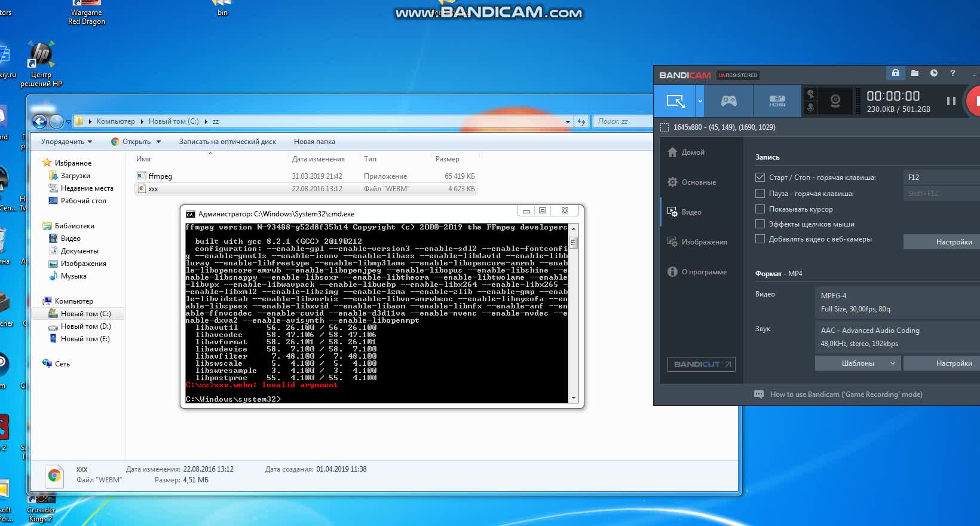Enable Эффекты щелчков мыши checkbox
This screenshot has height=526, width=980.
pyautogui.click(x=760, y=224)
